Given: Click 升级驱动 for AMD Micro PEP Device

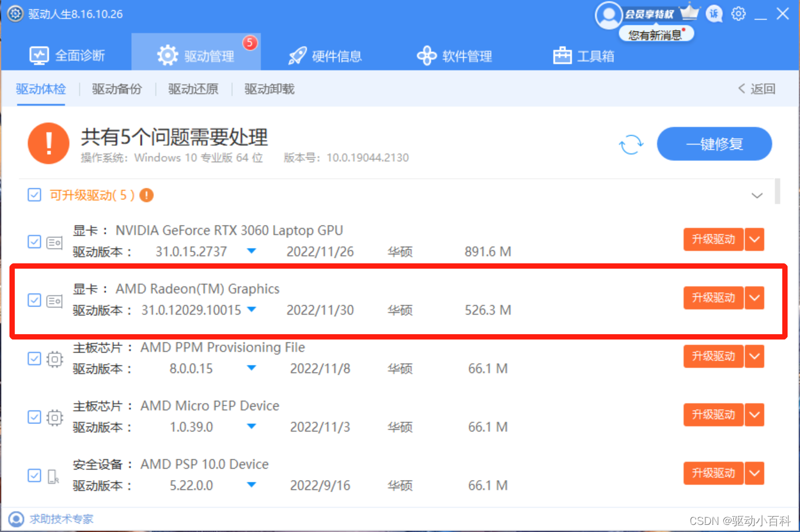Looking at the screenshot, I should coord(713,414).
